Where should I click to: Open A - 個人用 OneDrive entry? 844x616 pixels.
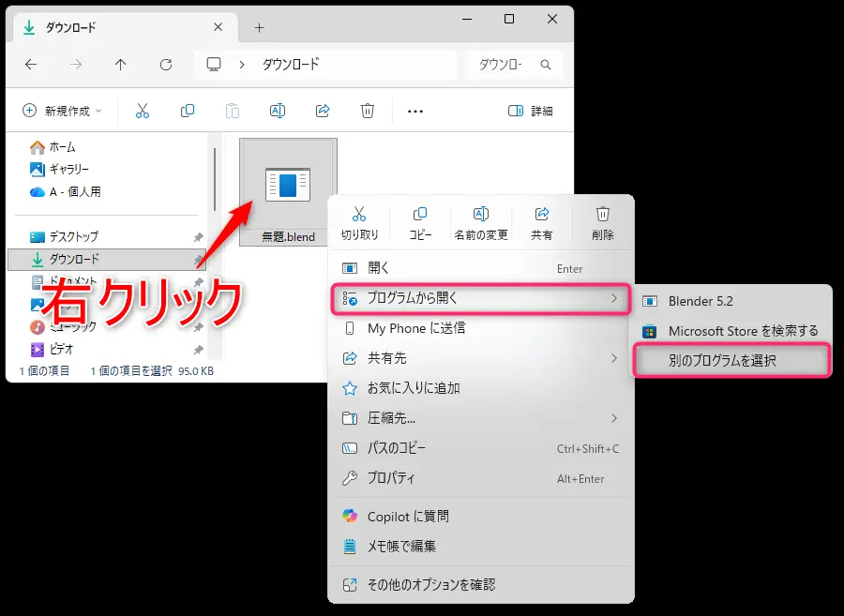coord(65,192)
